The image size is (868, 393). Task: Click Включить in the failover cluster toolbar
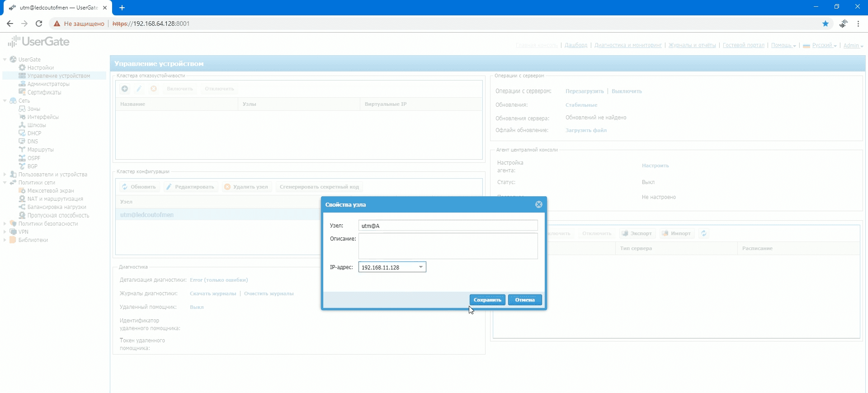(x=180, y=89)
